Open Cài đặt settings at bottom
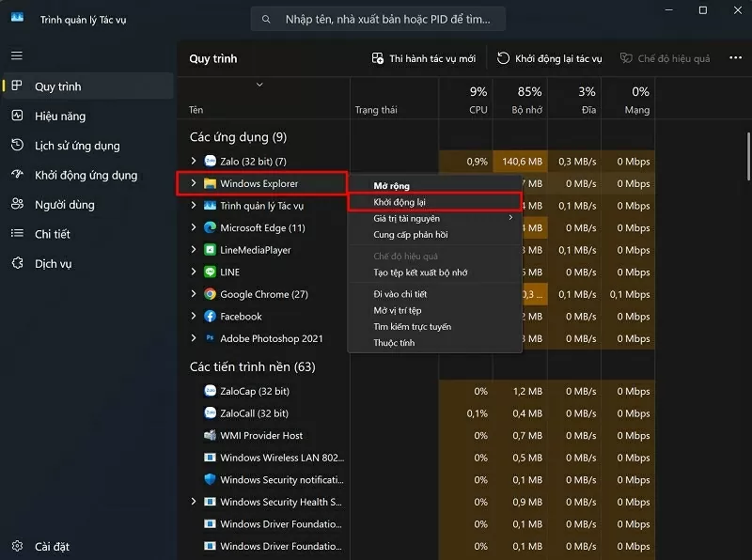Image resolution: width=752 pixels, height=560 pixels. coord(52,547)
